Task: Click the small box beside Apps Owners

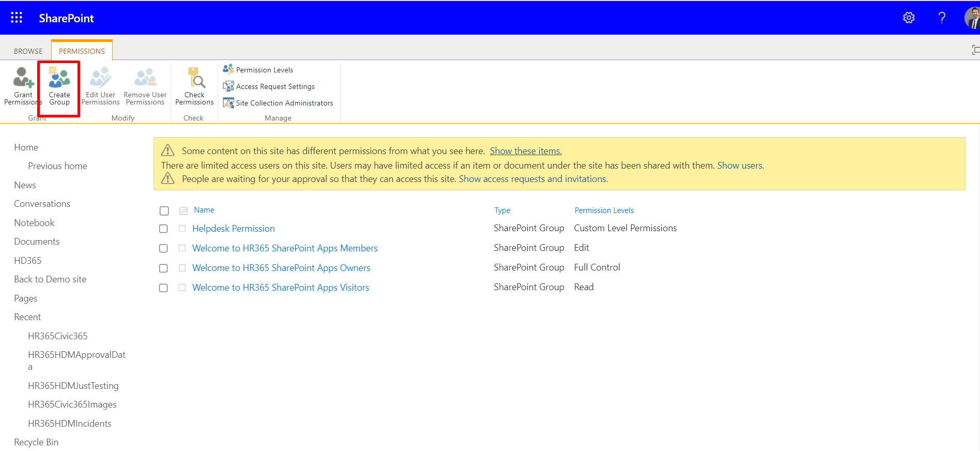Action: tap(182, 268)
